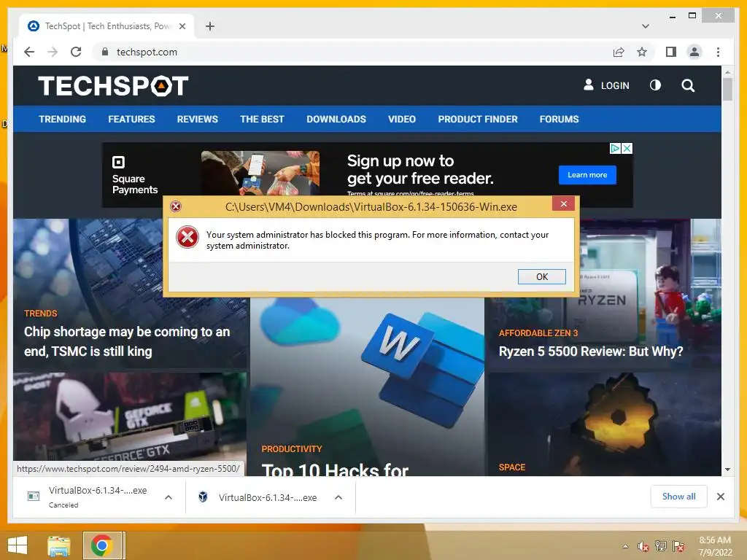Open FORUMS nav item
This screenshot has width=747, height=560.
(559, 119)
